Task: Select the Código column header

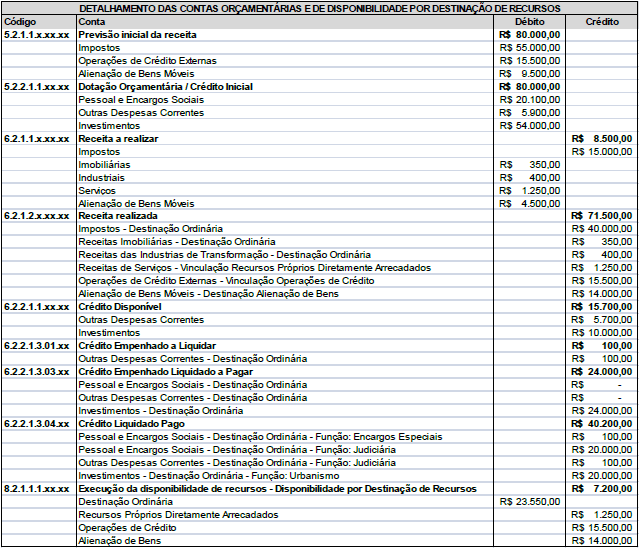Action: point(22,21)
